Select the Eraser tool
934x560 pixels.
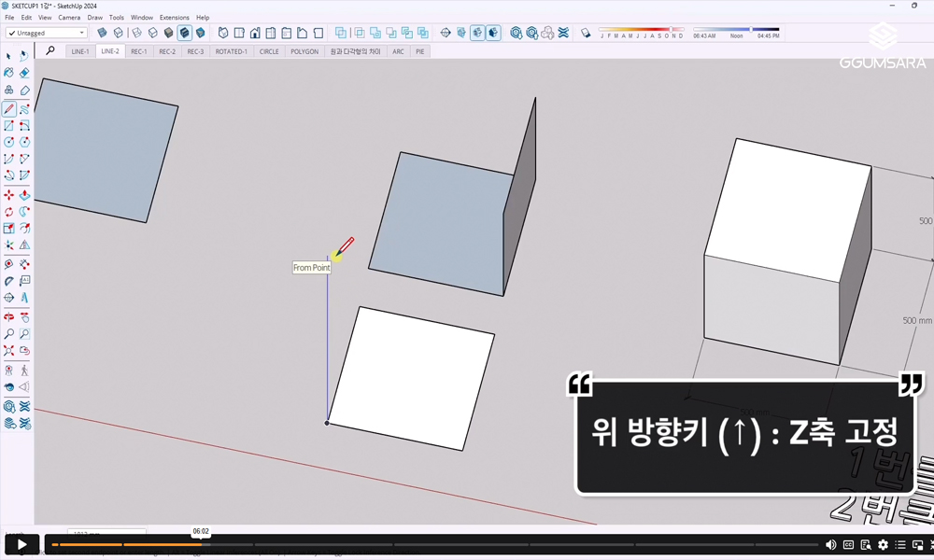[x=24, y=73]
